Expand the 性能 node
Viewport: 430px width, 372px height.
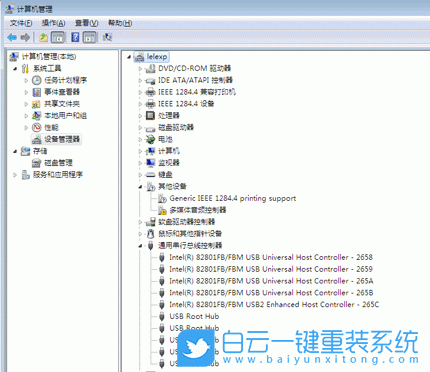26,127
